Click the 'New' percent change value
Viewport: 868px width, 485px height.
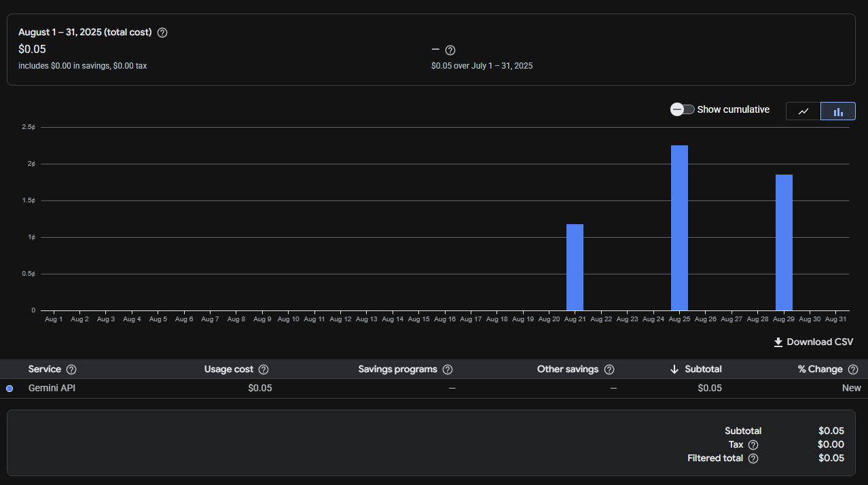(x=852, y=389)
